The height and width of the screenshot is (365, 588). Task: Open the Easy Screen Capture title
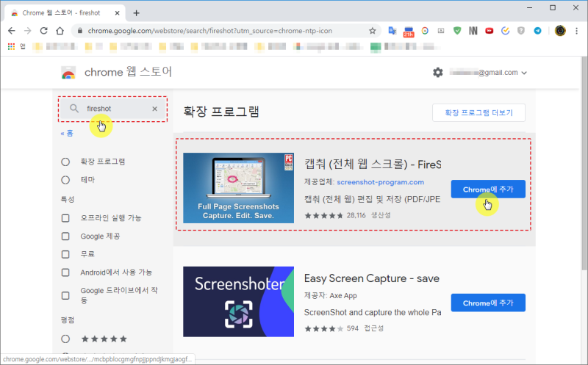coord(372,278)
